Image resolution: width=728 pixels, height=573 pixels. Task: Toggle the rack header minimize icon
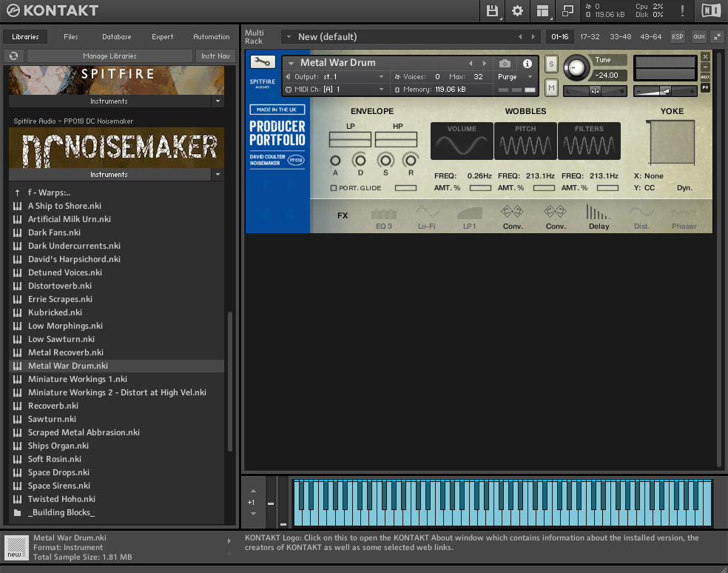coord(718,37)
